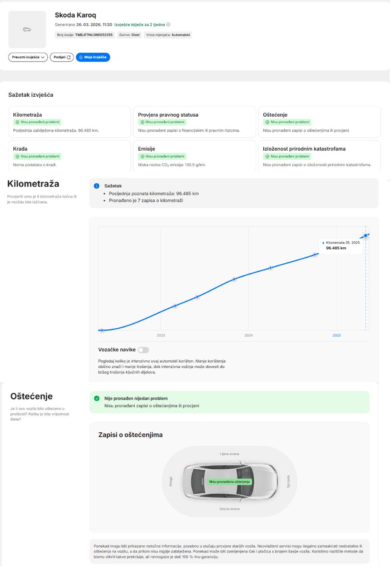
Task: Click the Ljeva strana label above car
Action: [x=229, y=454]
